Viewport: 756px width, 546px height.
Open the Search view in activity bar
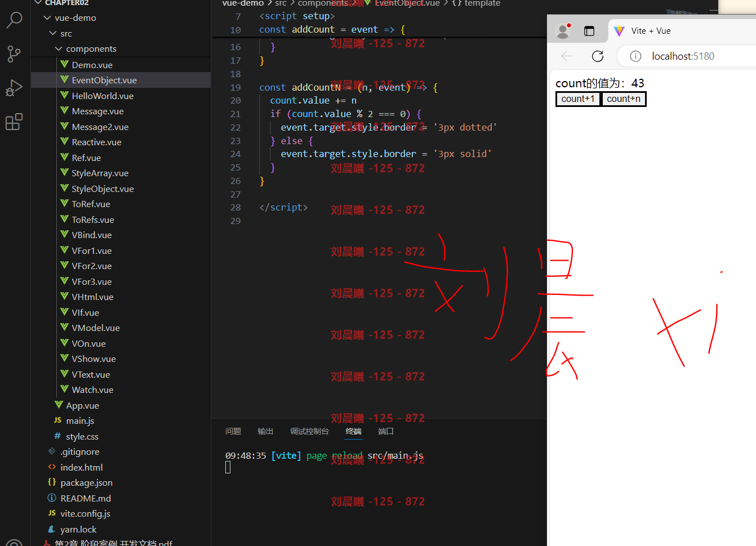point(14,20)
